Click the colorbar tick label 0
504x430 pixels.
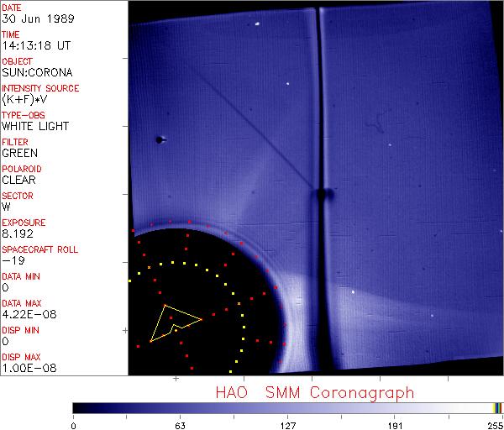pos(74,426)
